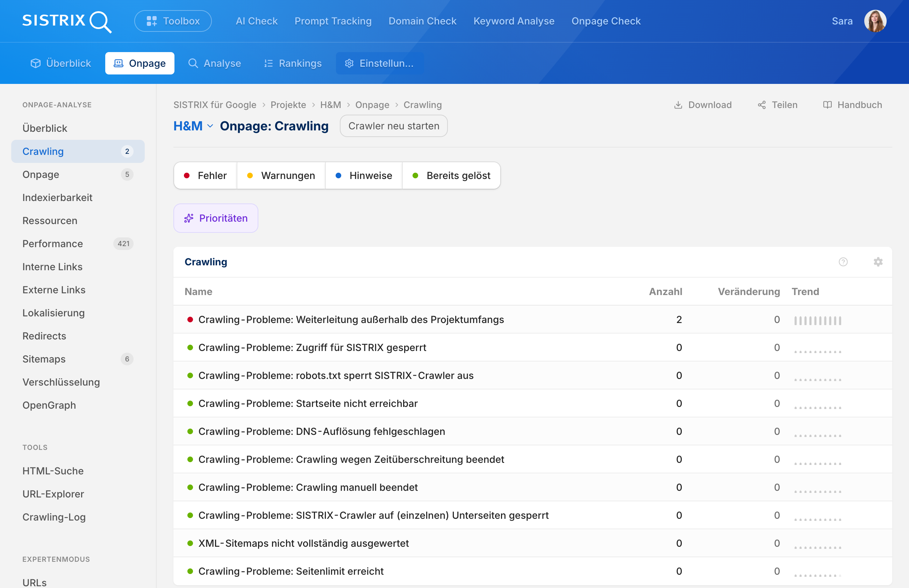
Task: Filter by Warnungen
Action: 281,175
